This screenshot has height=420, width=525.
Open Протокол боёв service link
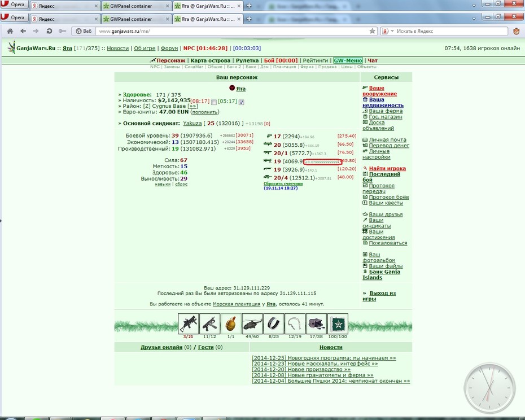pos(389,197)
